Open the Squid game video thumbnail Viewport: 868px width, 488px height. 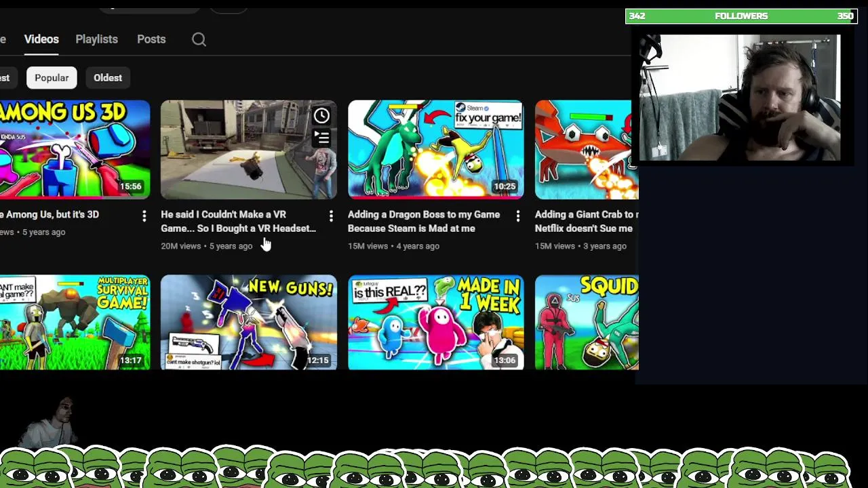click(587, 323)
